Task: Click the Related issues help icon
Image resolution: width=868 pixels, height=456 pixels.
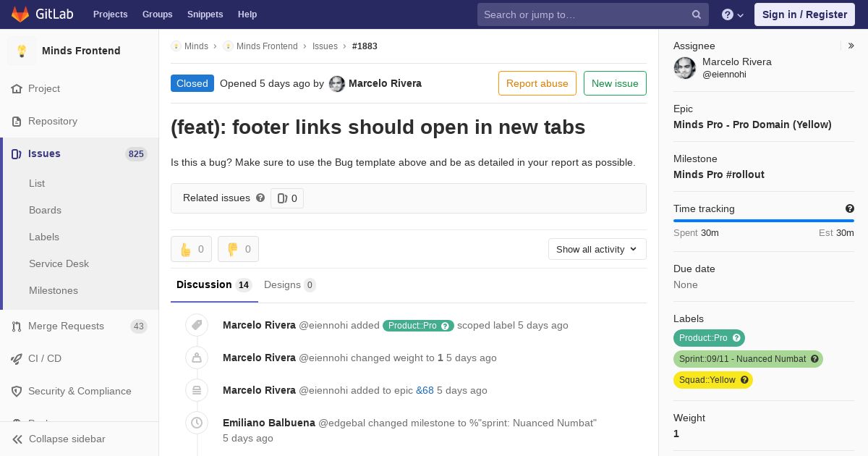Action: tap(260, 198)
